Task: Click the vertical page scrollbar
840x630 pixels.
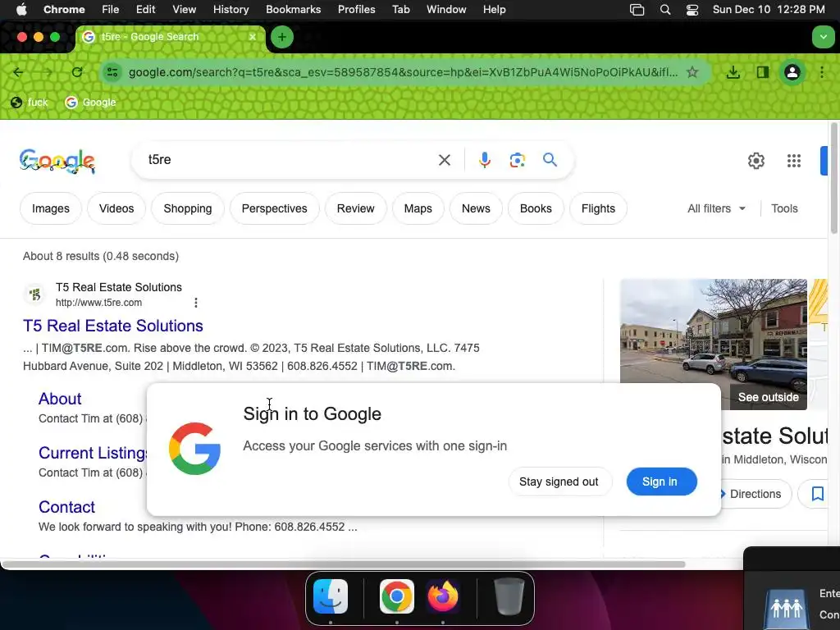Action: (833, 178)
